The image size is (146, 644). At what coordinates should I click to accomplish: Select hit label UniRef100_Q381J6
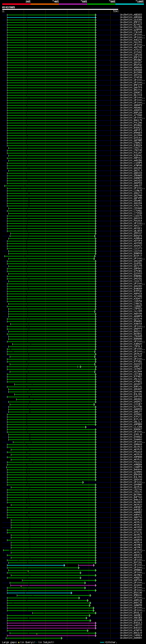coord(131,435)
